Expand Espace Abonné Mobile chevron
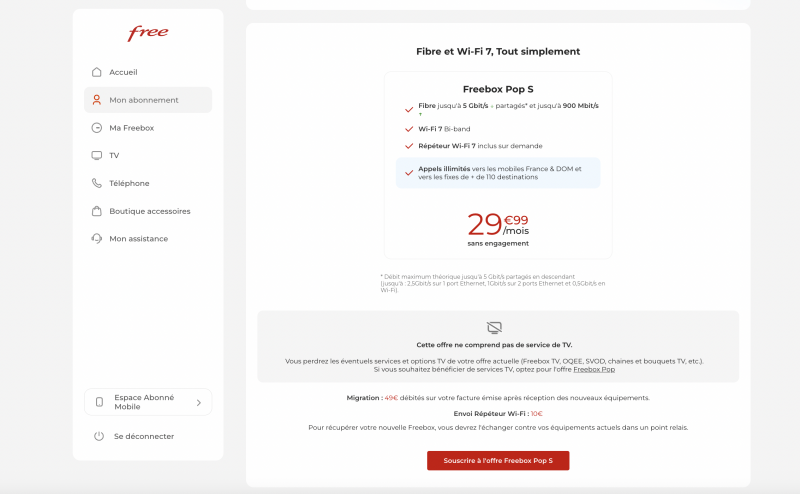This screenshot has width=800, height=494. (x=198, y=402)
